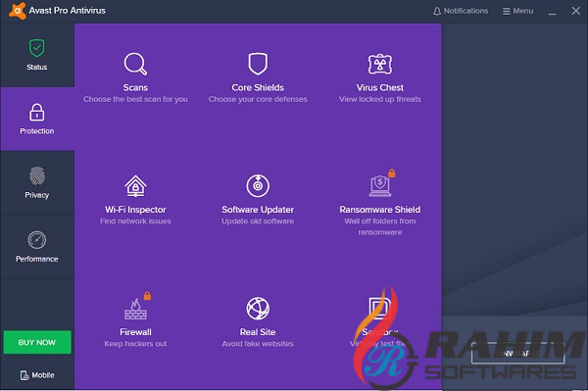Open Notifications text in title bar
The image size is (588, 391).
pyautogui.click(x=465, y=11)
